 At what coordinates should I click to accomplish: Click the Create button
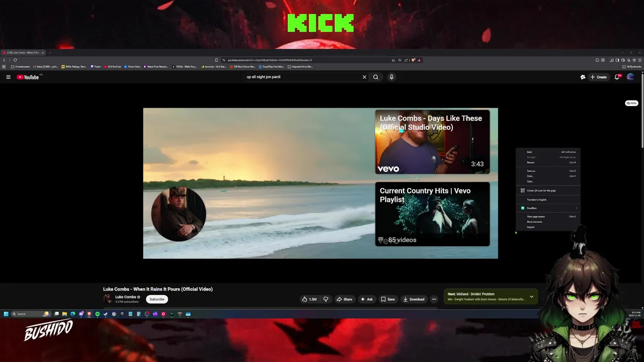pyautogui.click(x=599, y=77)
